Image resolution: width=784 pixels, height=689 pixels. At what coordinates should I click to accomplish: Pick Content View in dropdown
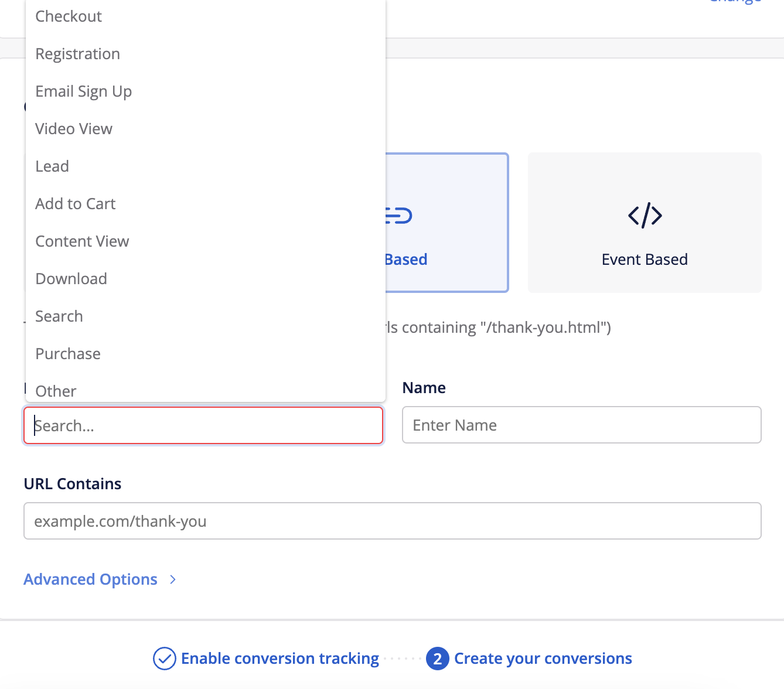pos(82,241)
